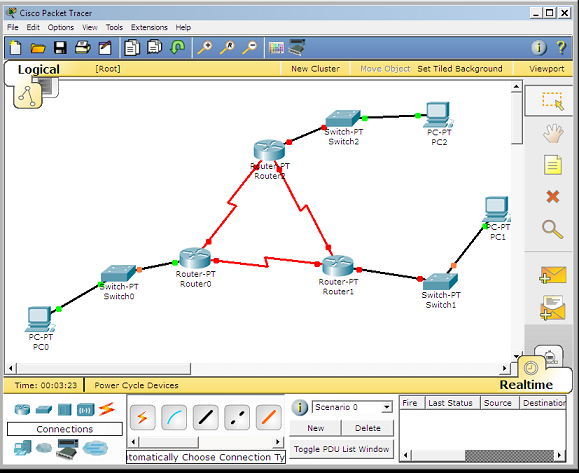579x473 pixels.
Task: Click the New file toolbar icon
Action: click(x=15, y=48)
